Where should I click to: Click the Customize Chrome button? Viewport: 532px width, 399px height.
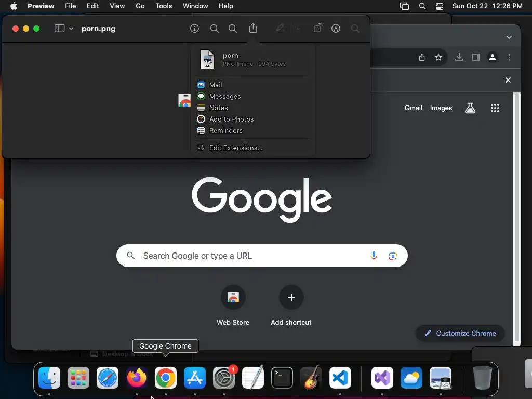click(x=460, y=333)
